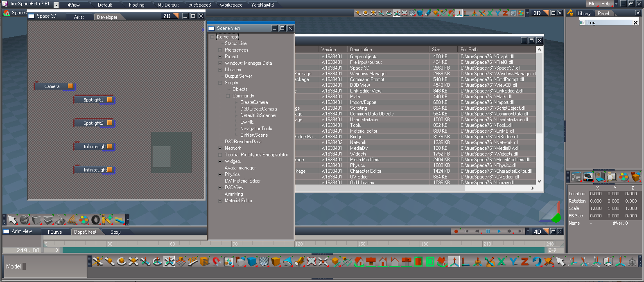Viewport: 644px width, 282px height.
Task: Click the Space window teapot icon
Action: [x=6, y=13]
